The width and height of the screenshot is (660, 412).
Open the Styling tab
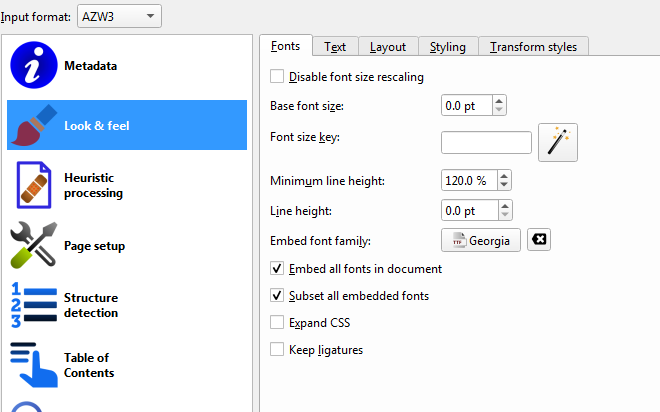pyautogui.click(x=447, y=46)
